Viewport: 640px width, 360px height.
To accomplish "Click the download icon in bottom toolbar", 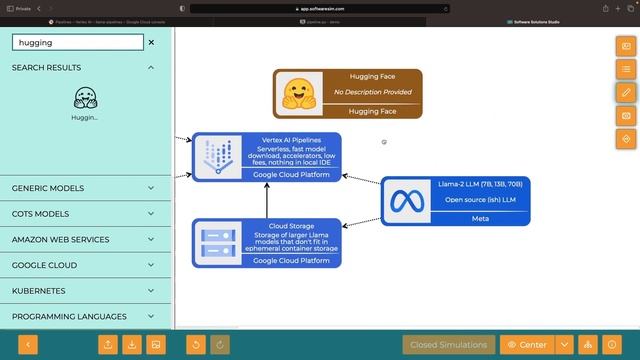I will click(132, 345).
